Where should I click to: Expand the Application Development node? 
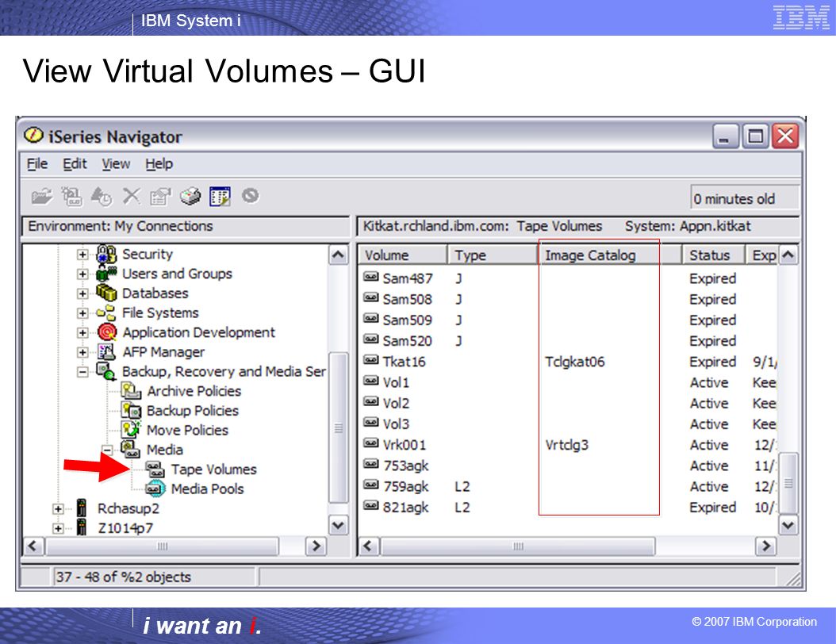tap(82, 332)
